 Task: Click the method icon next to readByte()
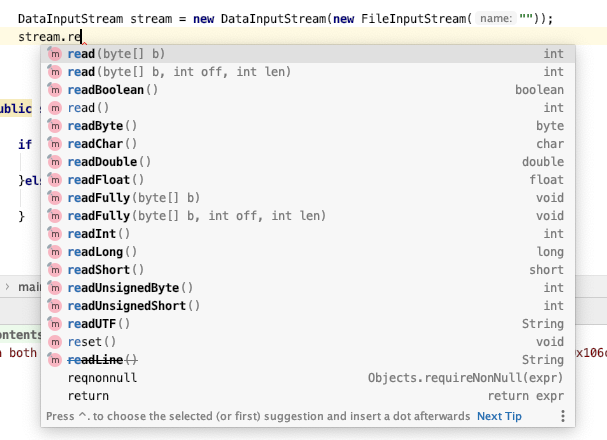click(x=55, y=126)
